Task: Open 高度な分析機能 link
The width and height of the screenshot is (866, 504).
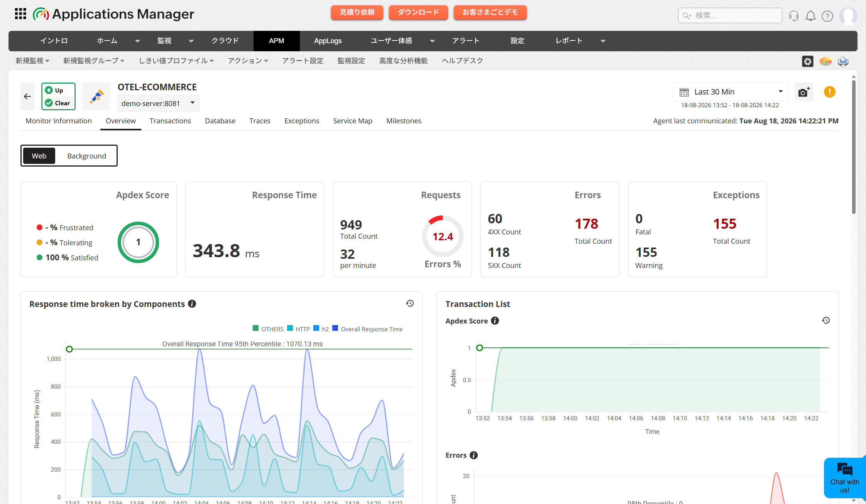Action: [x=403, y=61]
